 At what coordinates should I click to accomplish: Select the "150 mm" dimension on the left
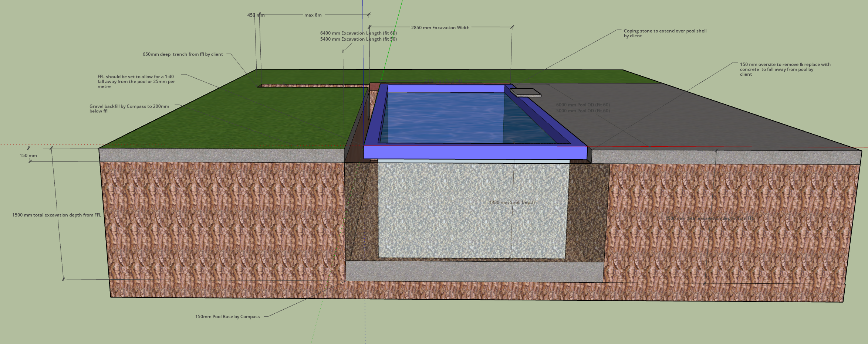pos(28,156)
